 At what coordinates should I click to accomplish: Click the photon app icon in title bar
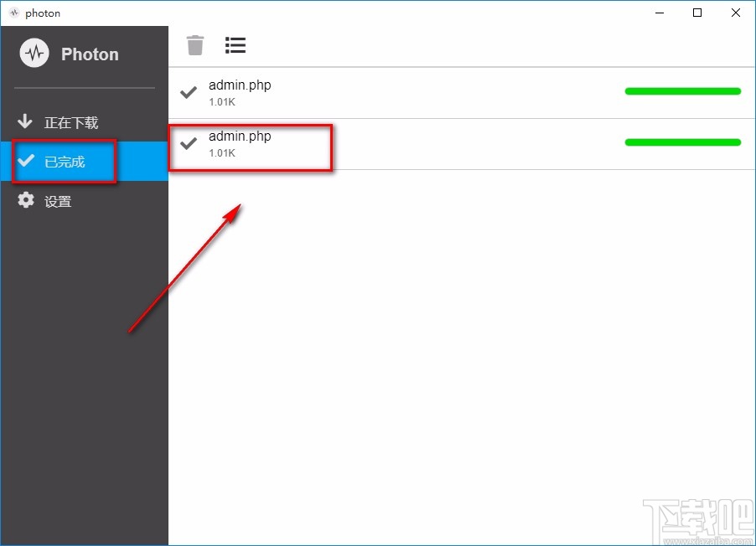point(14,13)
